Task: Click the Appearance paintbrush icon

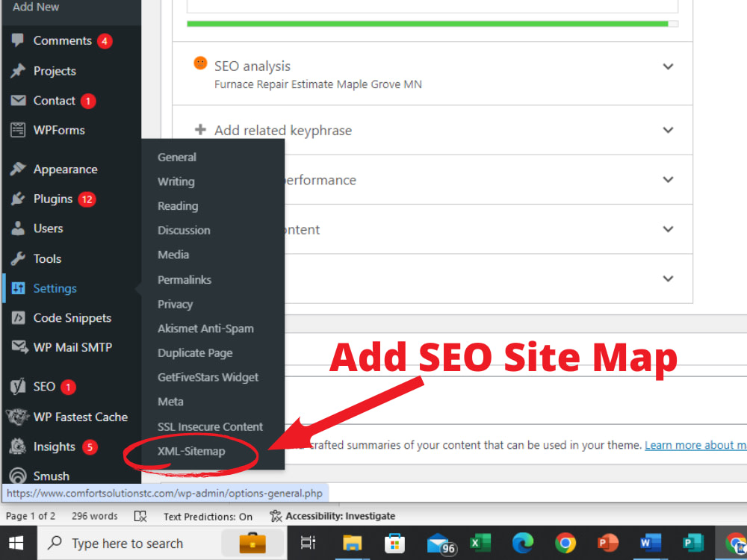Action: [18, 169]
